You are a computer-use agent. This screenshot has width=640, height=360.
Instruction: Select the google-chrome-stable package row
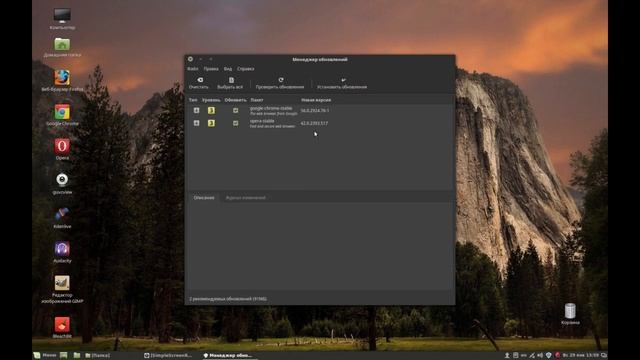pos(320,111)
